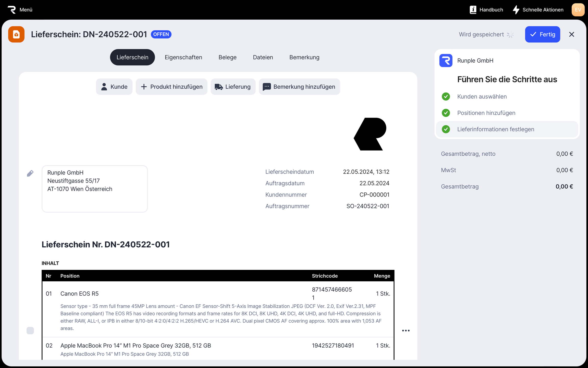Click the EV user avatar
The height and width of the screenshot is (368, 588).
coord(578,10)
